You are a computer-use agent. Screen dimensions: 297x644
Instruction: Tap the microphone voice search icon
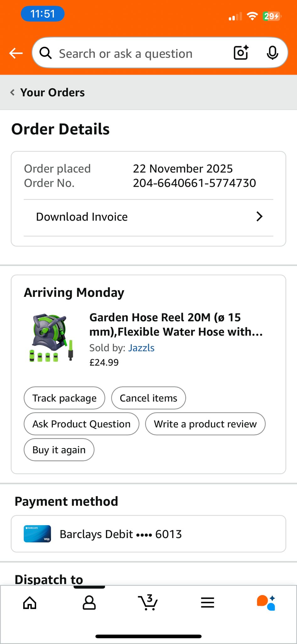coord(272,53)
